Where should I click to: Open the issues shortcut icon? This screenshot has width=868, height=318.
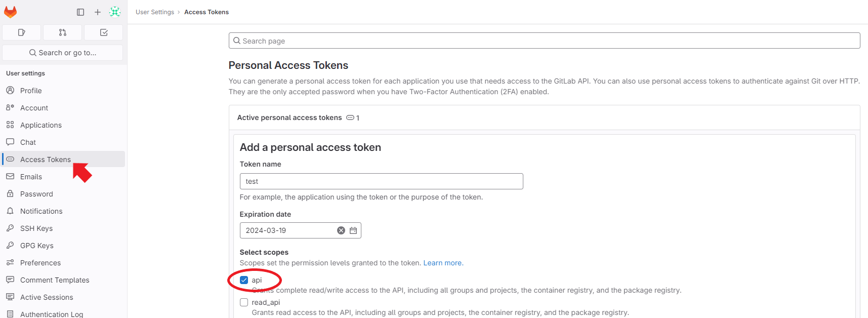point(21,32)
